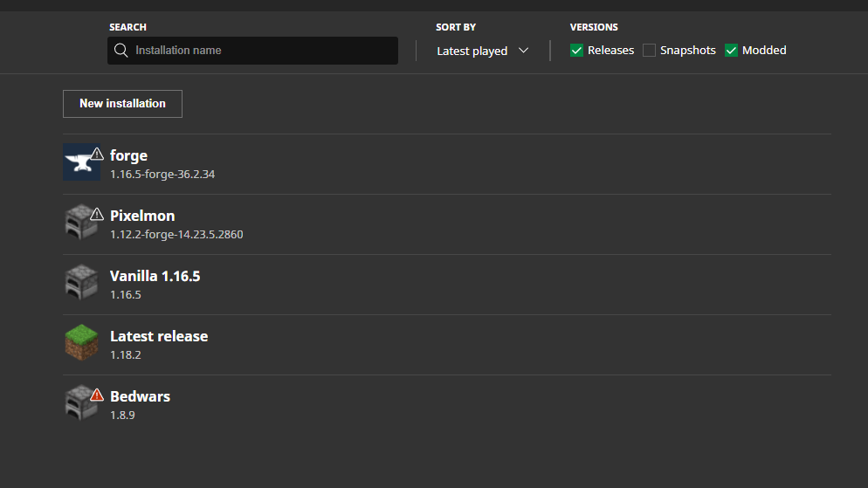The image size is (868, 488).
Task: Uncheck the Modded versions checkbox
Action: [731, 51]
